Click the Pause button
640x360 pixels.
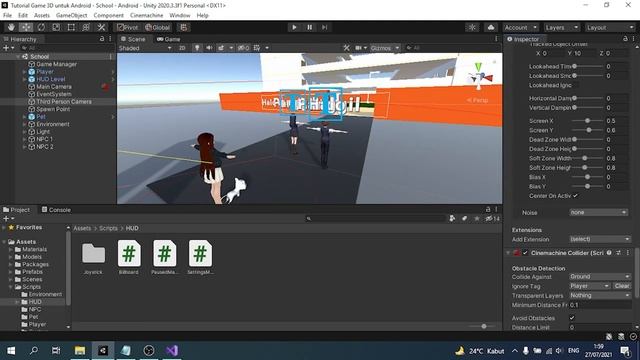pos(309,27)
